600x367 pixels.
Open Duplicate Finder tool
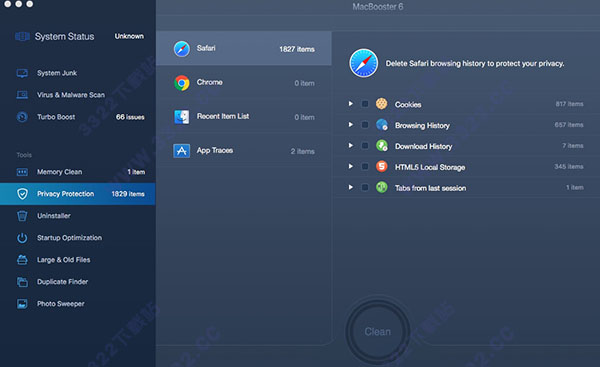[78, 282]
